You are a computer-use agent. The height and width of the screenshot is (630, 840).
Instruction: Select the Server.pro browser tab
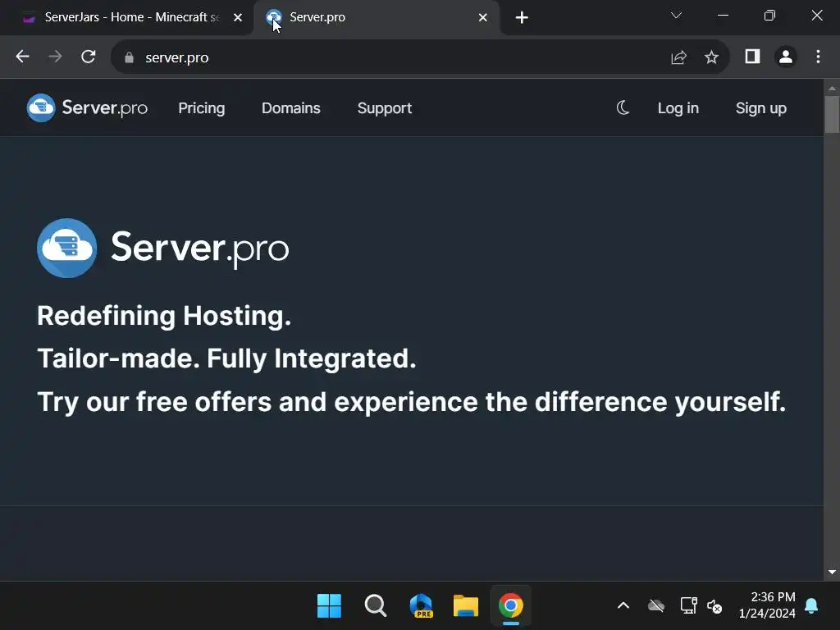point(375,17)
